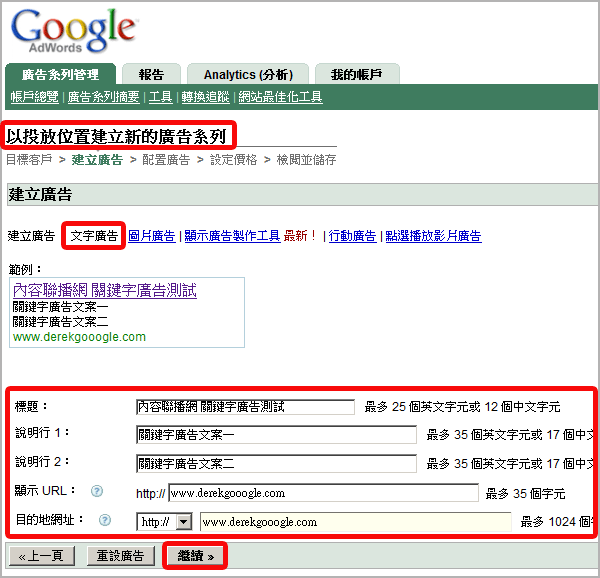The image size is (600, 578).
Task: Focus the 標題 input field
Action: click(245, 407)
